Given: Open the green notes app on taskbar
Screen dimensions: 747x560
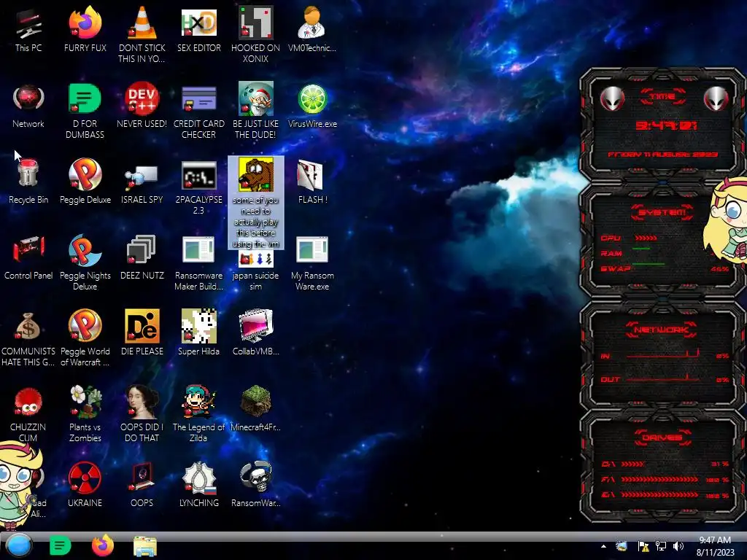Looking at the screenshot, I should click(x=60, y=545).
